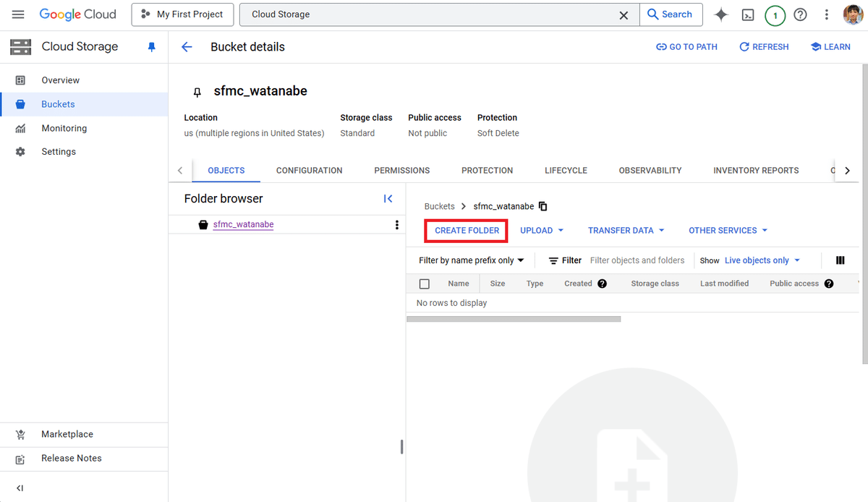The height and width of the screenshot is (502, 868).
Task: Show help for the Created column
Action: [x=602, y=284]
